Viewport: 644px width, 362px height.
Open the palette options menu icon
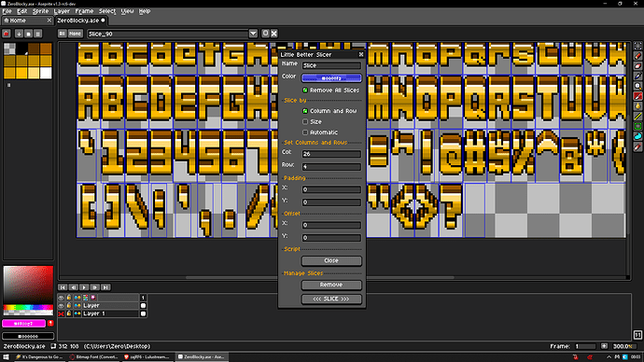pyautogui.click(x=37, y=34)
